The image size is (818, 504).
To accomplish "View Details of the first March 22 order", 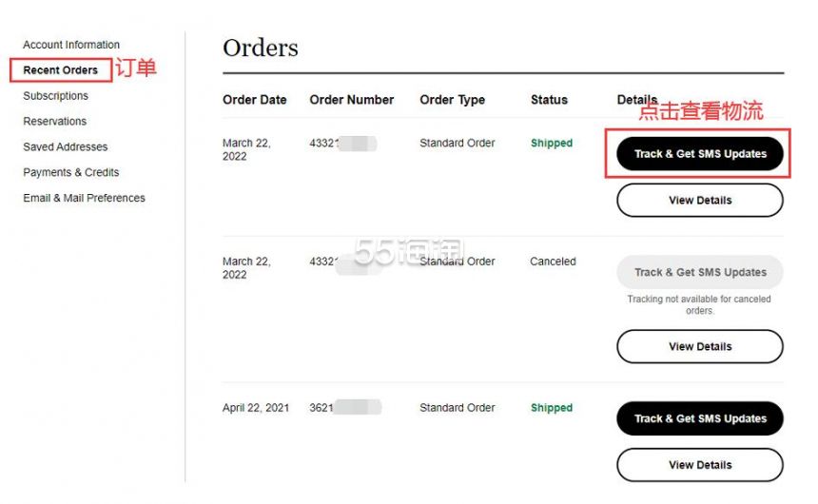I will pos(700,201).
